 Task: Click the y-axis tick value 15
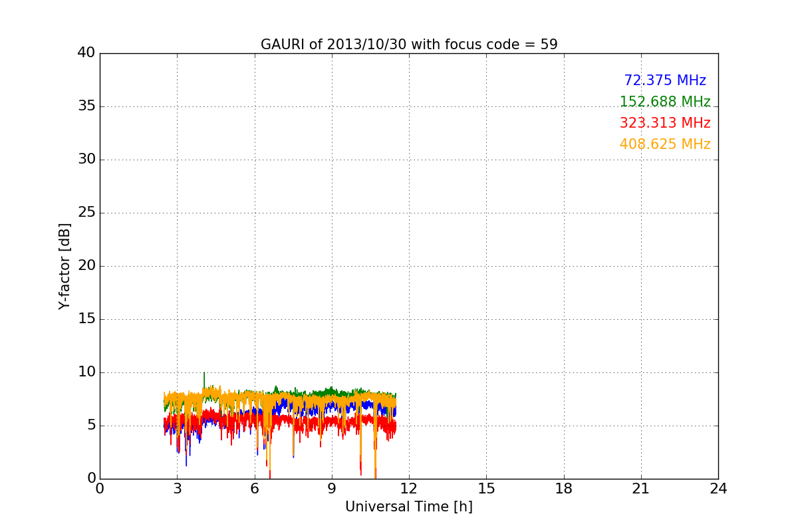[x=86, y=319]
